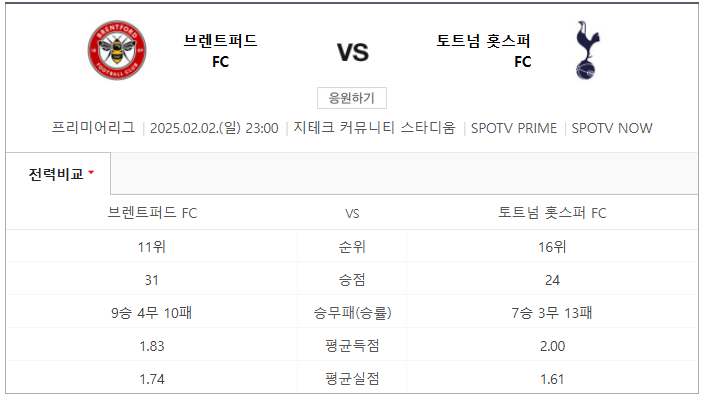The width and height of the screenshot is (706, 400).
Task: Click the match date 2025.02.02.(일) 23:00
Action: 214,128
